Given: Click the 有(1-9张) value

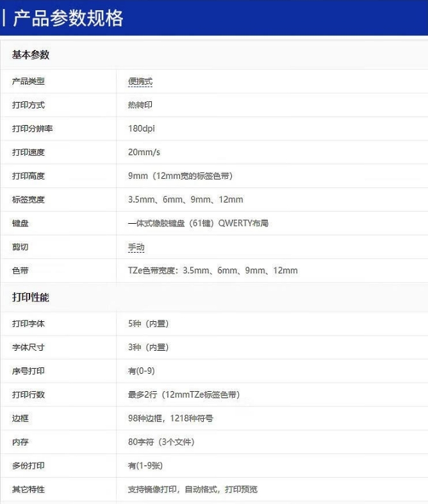Looking at the screenshot, I should coord(145,466).
